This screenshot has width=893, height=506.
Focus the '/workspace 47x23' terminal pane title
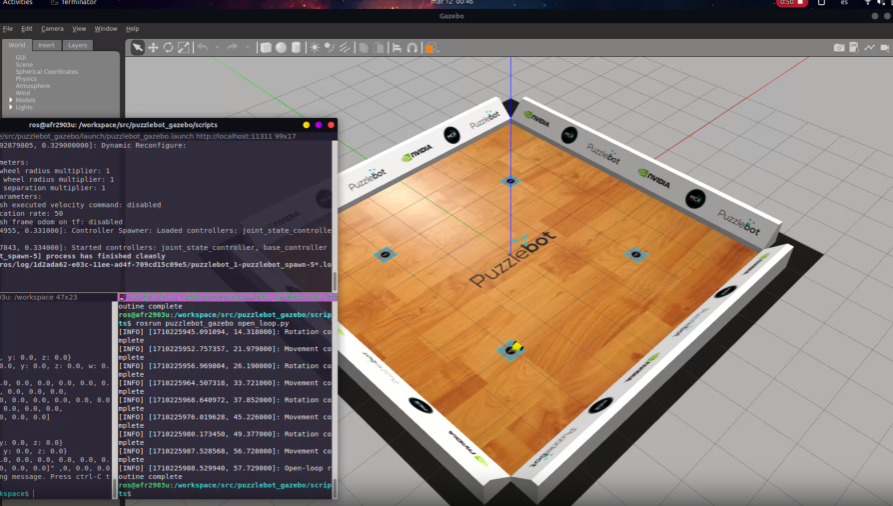pyautogui.click(x=40, y=297)
